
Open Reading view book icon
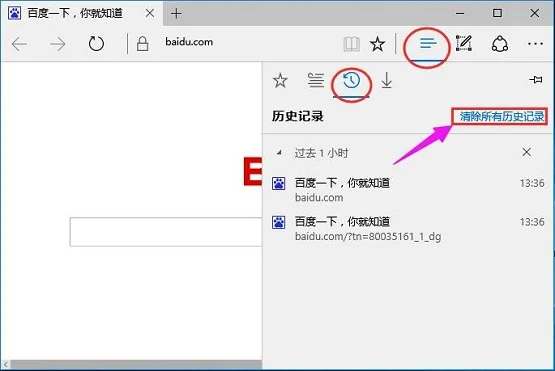pyautogui.click(x=351, y=44)
